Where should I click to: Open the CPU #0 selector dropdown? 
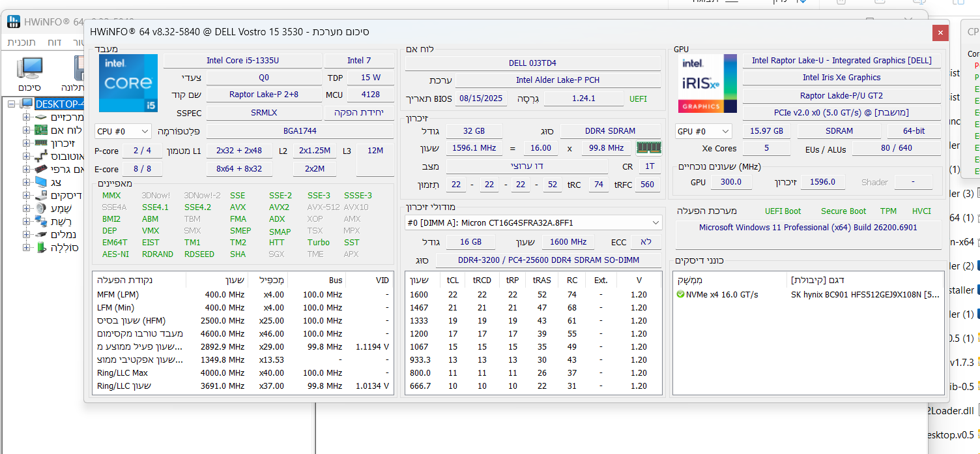coord(123,131)
